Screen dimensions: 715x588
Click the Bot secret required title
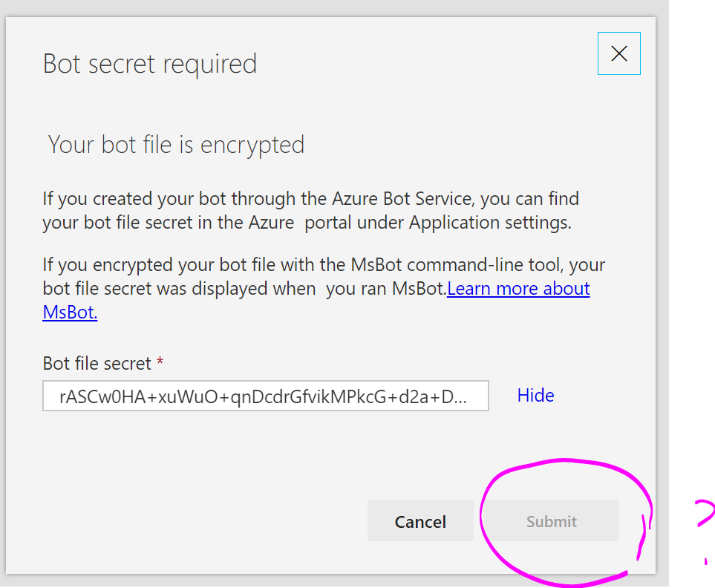pyautogui.click(x=149, y=64)
